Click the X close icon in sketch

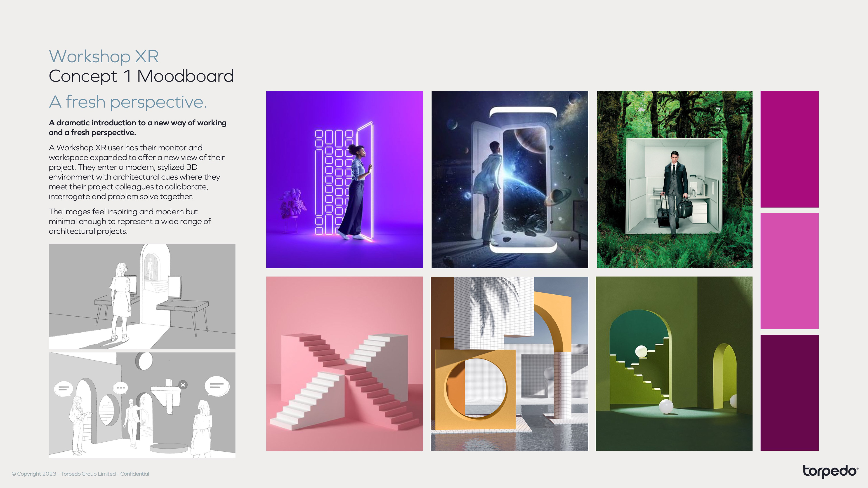(x=183, y=385)
